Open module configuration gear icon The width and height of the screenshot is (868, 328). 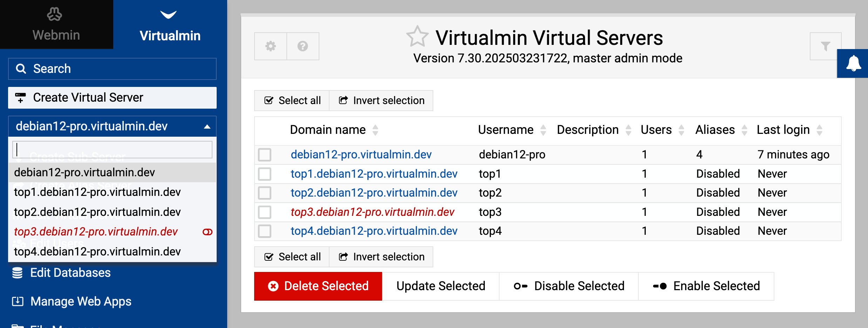[271, 46]
